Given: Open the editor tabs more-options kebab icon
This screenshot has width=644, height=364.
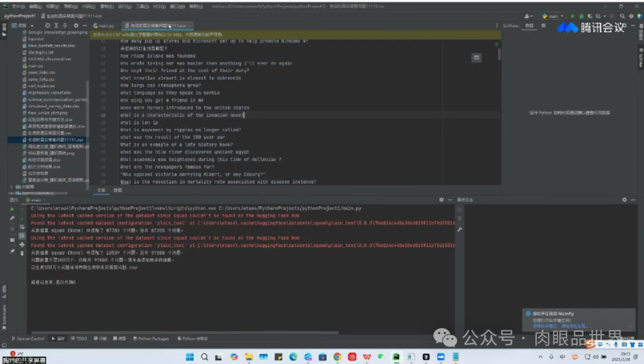Looking at the screenshot, I should [497, 26].
